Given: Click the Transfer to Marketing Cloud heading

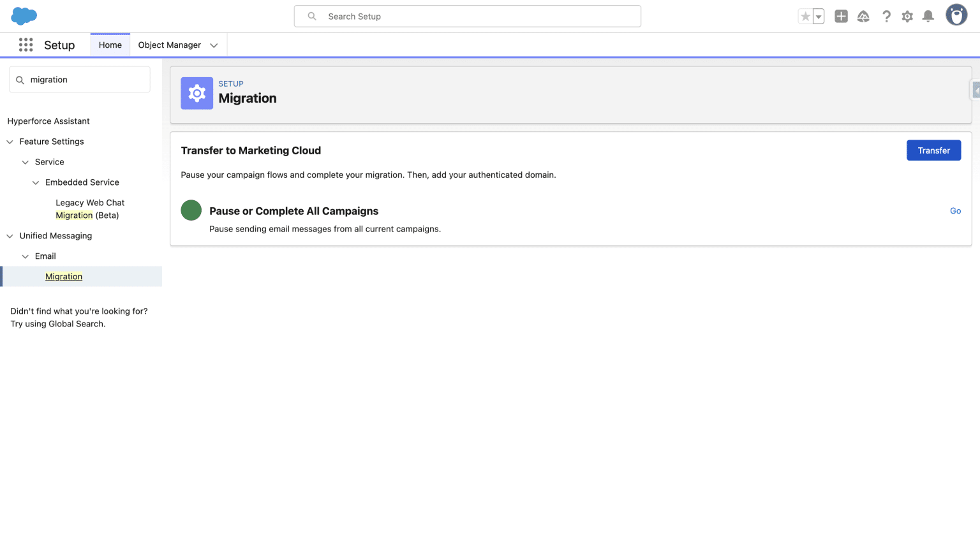Looking at the screenshot, I should point(251,150).
